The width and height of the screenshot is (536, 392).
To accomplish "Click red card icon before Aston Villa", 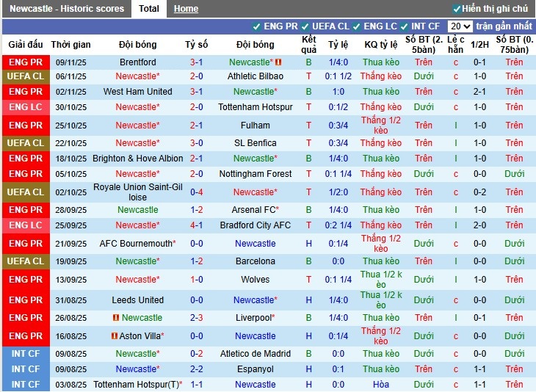I will (114, 336).
